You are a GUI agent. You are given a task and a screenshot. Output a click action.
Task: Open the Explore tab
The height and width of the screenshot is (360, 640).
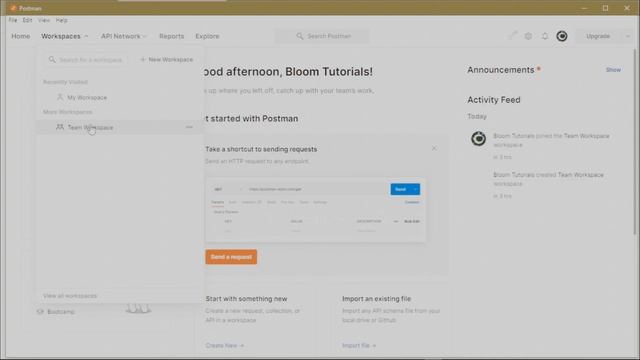pos(207,36)
